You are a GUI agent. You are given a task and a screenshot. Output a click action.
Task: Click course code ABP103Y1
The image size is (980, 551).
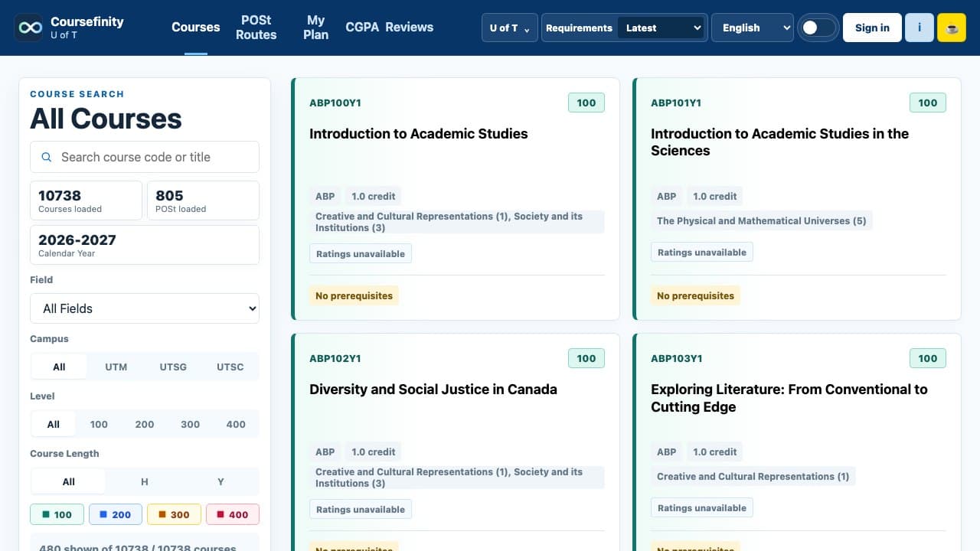[x=677, y=358]
